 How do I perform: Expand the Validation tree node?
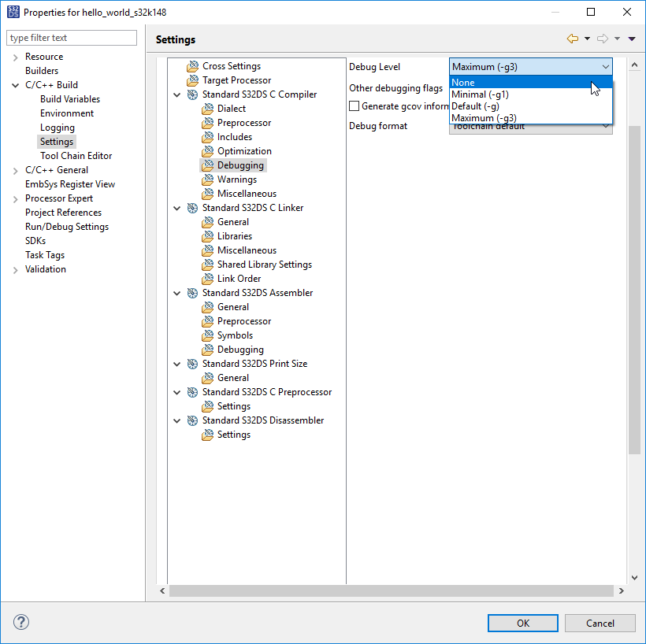tap(15, 270)
